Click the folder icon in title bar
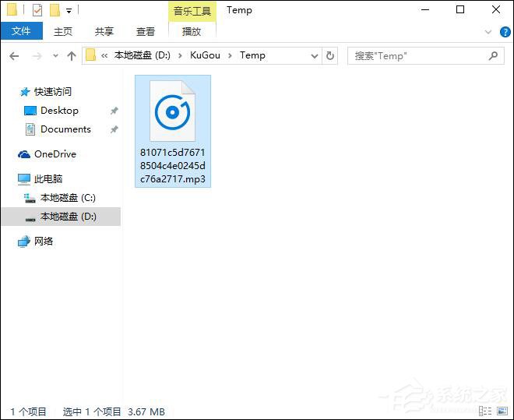The image size is (514, 420). coord(12,10)
